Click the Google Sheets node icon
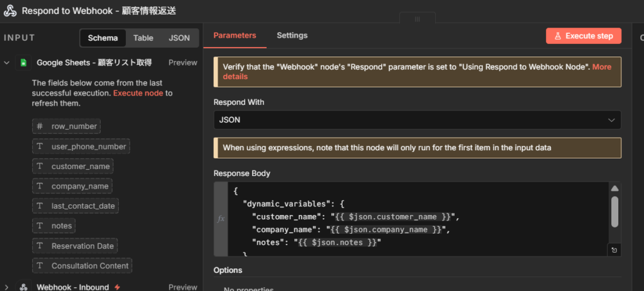This screenshot has height=291, width=644. coord(23,63)
